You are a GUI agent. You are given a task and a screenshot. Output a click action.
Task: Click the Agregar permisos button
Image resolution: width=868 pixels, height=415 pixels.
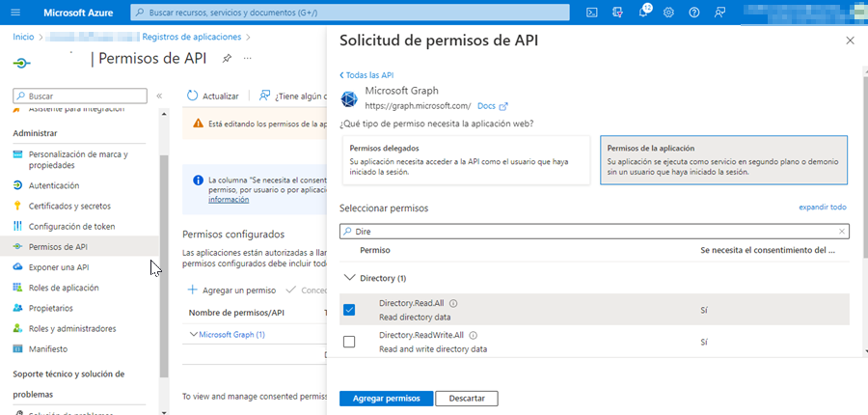click(387, 399)
